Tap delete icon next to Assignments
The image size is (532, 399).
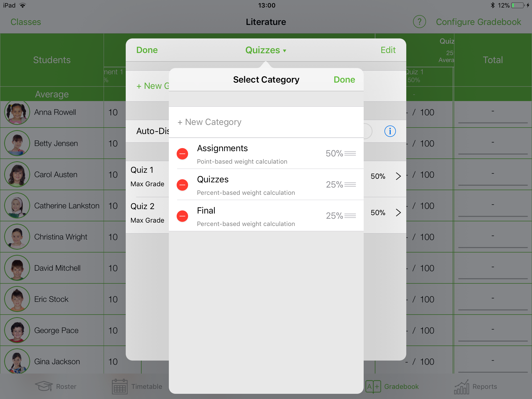tap(183, 152)
